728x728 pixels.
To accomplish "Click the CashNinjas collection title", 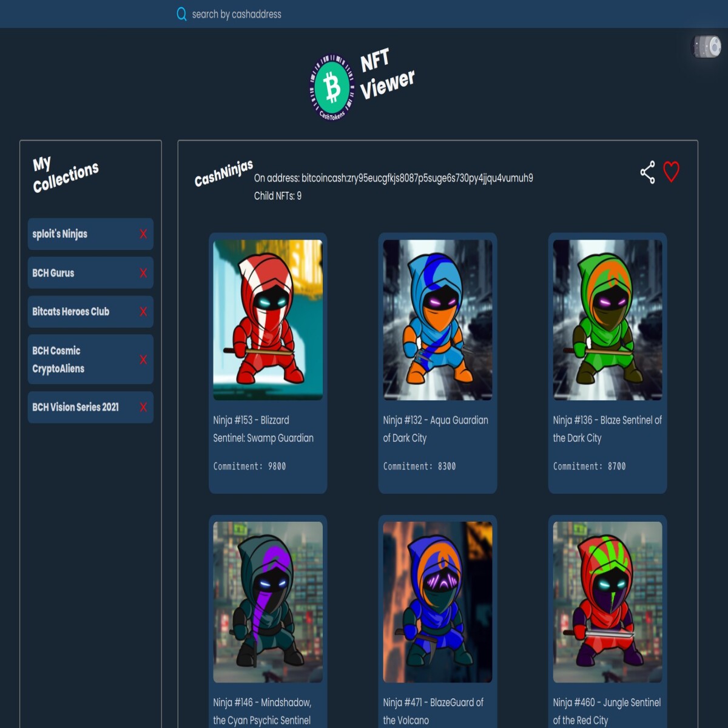I will click(224, 174).
